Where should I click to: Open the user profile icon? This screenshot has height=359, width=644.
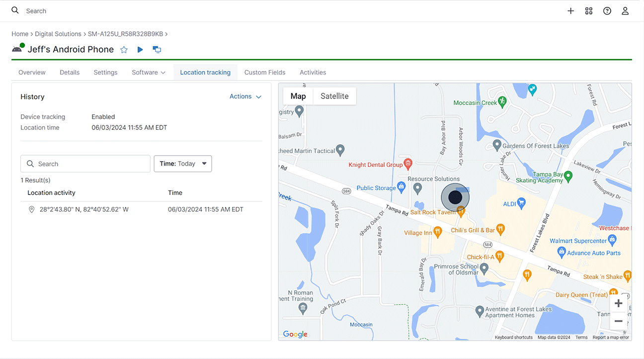point(625,10)
